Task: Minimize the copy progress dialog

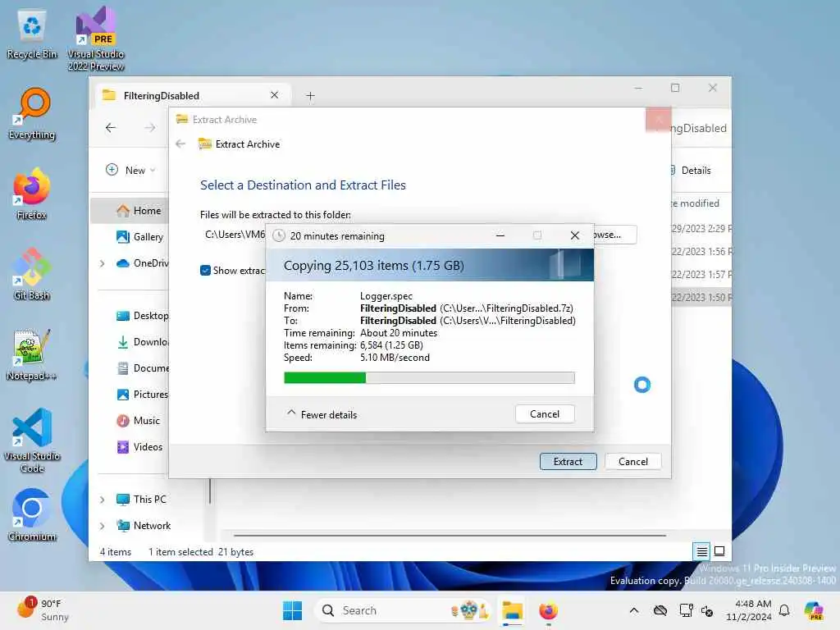Action: [500, 235]
